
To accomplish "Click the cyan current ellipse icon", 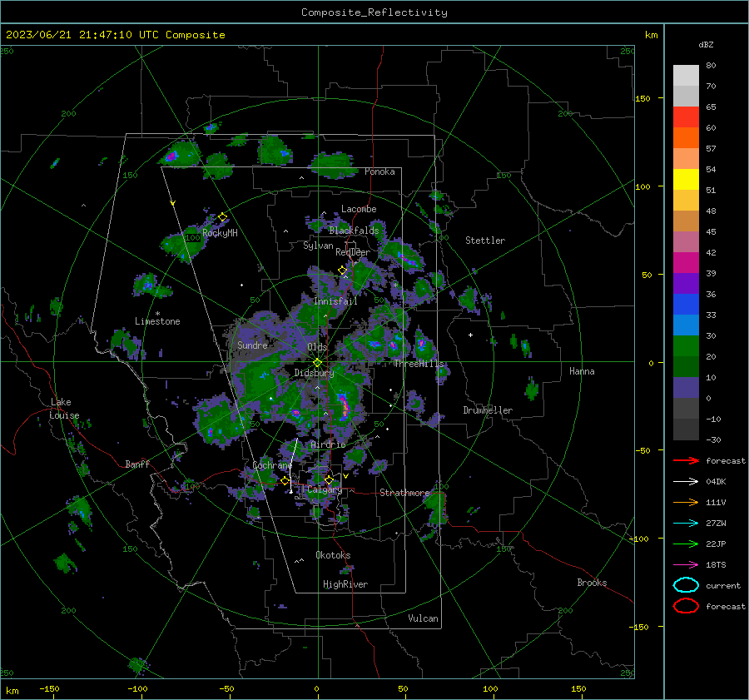I will click(x=686, y=585).
